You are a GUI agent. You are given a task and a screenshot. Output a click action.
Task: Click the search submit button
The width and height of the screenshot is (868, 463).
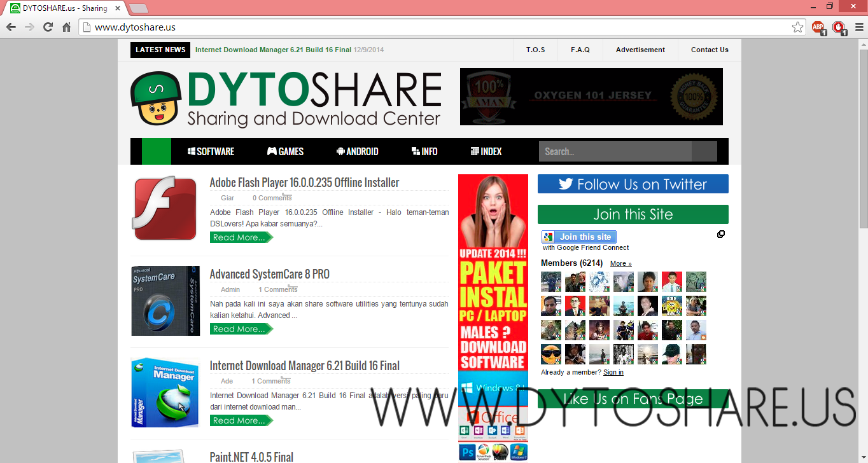pos(704,151)
